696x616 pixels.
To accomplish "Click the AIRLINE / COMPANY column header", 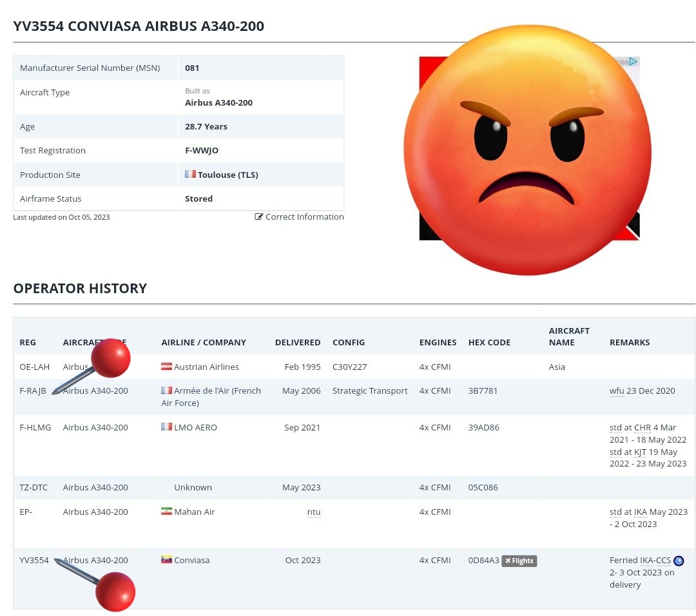I will pyautogui.click(x=203, y=343).
